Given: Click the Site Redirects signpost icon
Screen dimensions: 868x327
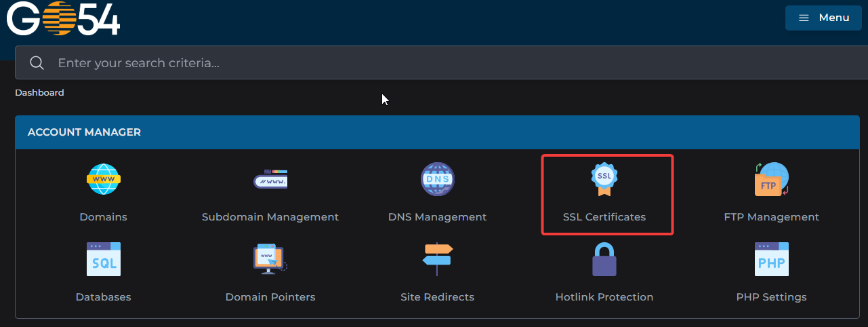Looking at the screenshot, I should tap(437, 259).
